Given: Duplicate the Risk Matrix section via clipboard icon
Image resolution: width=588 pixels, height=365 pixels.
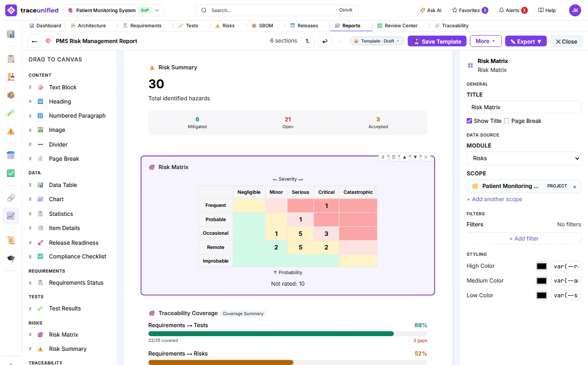Looking at the screenshot, I should [x=394, y=157].
